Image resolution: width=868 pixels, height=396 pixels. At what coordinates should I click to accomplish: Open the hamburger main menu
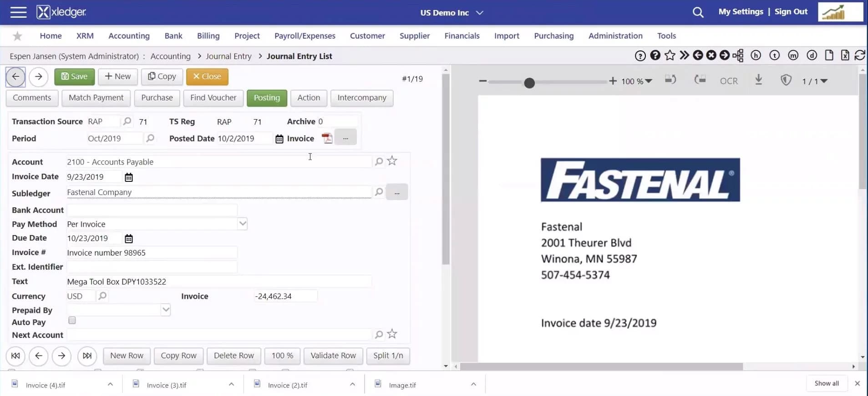click(x=18, y=12)
